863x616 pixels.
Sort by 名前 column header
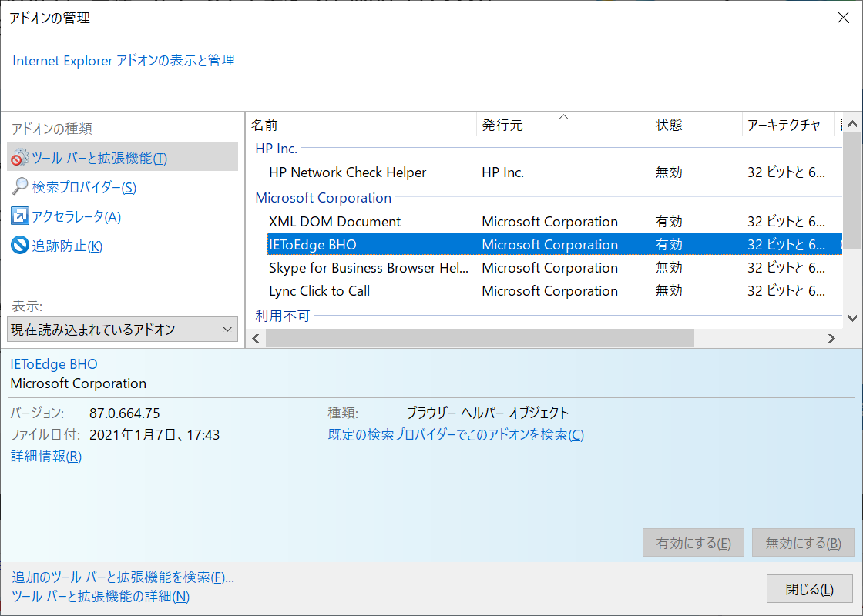[362, 126]
